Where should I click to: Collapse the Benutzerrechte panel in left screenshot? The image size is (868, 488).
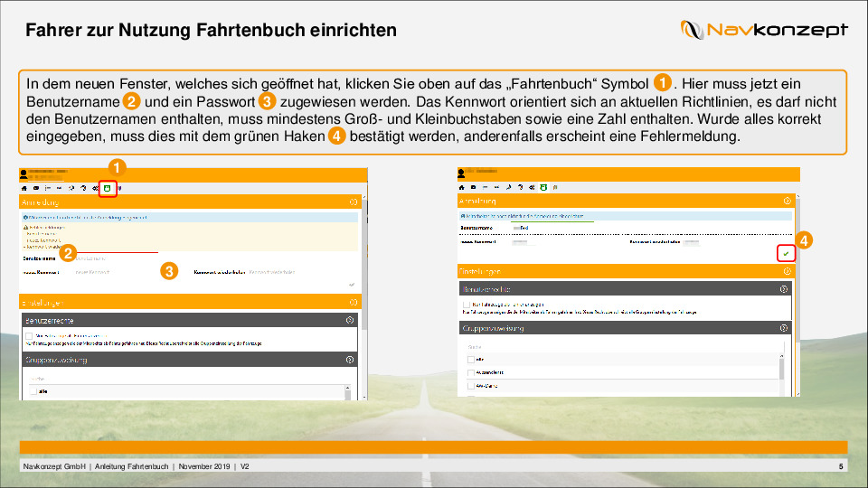(x=349, y=320)
